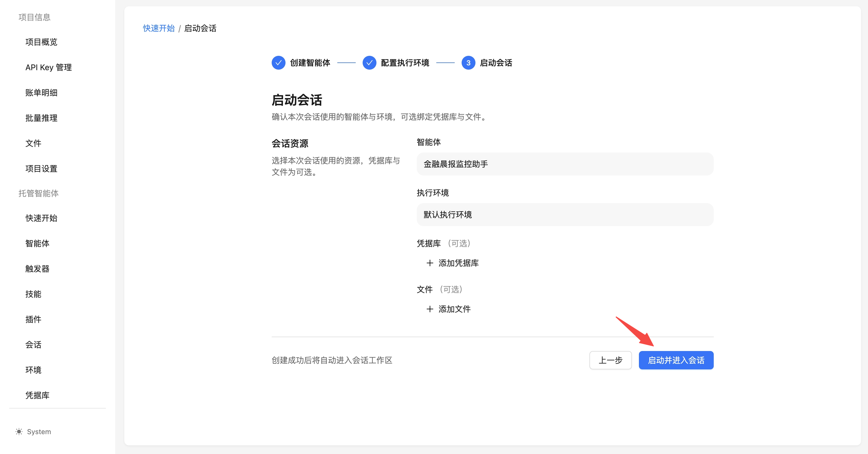
Task: Click the System theme label
Action: click(39, 432)
